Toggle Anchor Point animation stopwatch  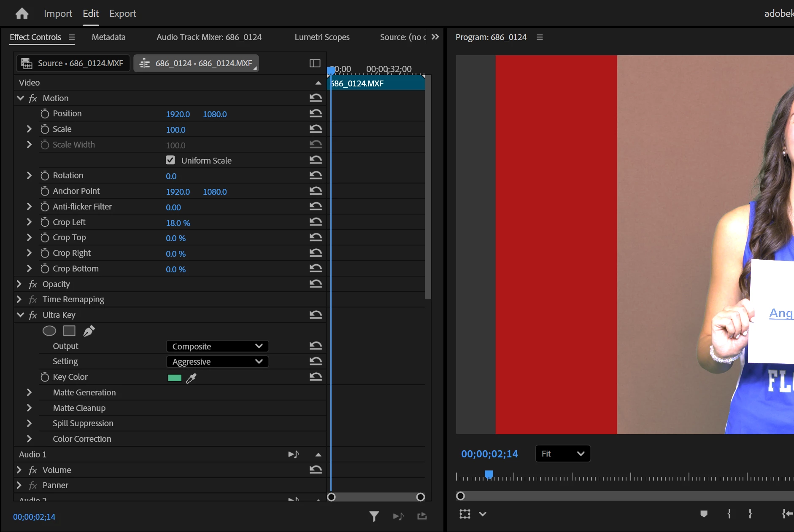click(x=45, y=191)
